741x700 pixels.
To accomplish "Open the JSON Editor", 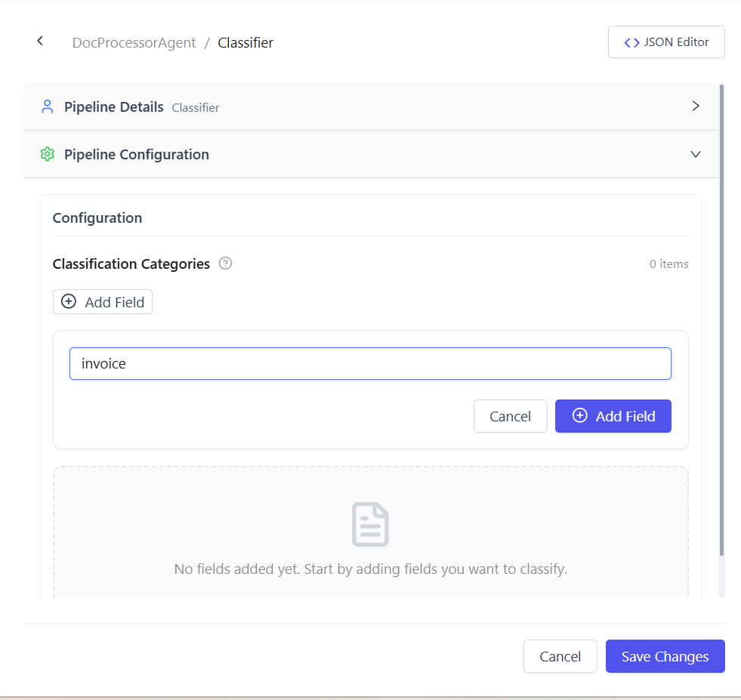I will [x=666, y=42].
